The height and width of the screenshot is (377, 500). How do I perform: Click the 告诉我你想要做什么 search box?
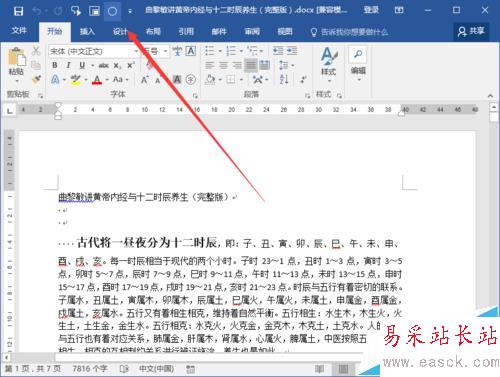pos(349,32)
